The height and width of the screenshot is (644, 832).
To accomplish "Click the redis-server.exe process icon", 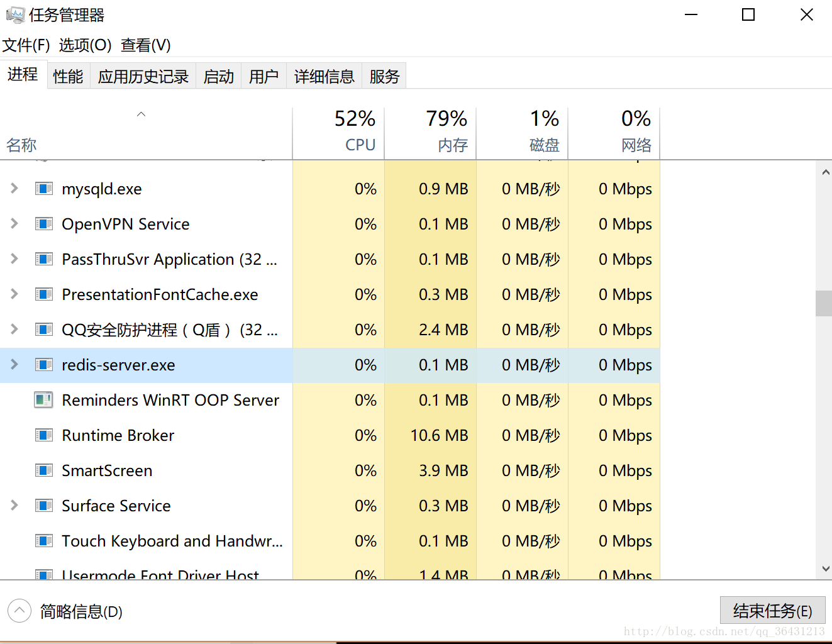I will pos(43,365).
